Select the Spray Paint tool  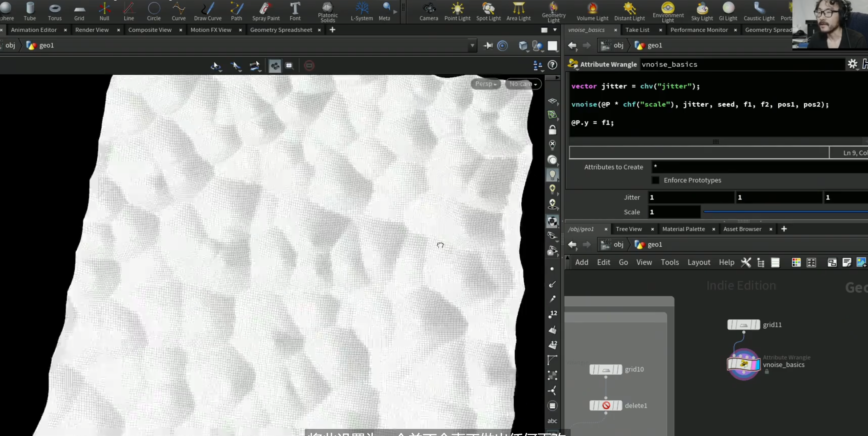pyautogui.click(x=266, y=12)
